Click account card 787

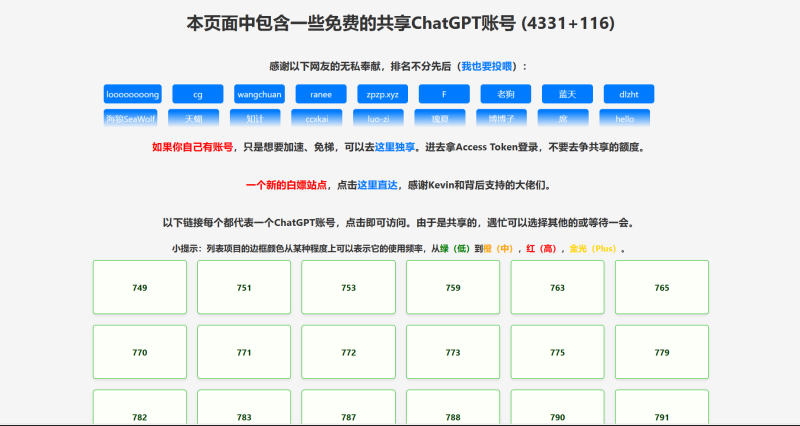[348, 407]
